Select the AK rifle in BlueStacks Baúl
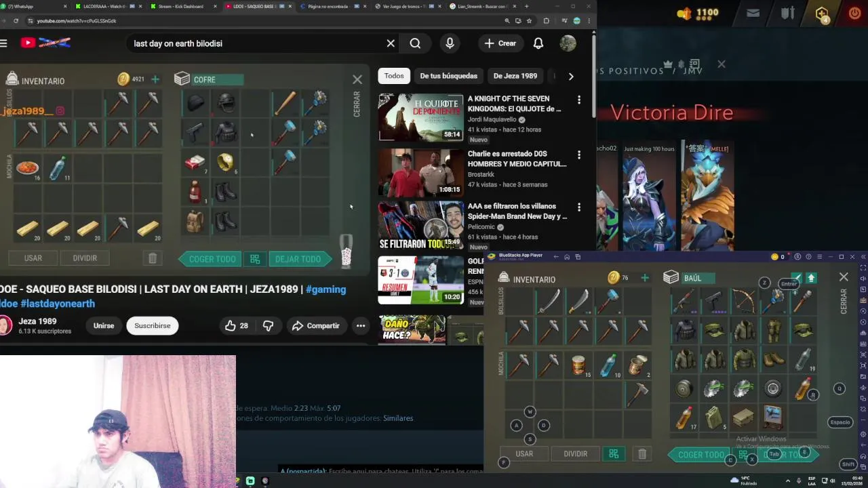This screenshot has width=868, height=488. [684, 301]
